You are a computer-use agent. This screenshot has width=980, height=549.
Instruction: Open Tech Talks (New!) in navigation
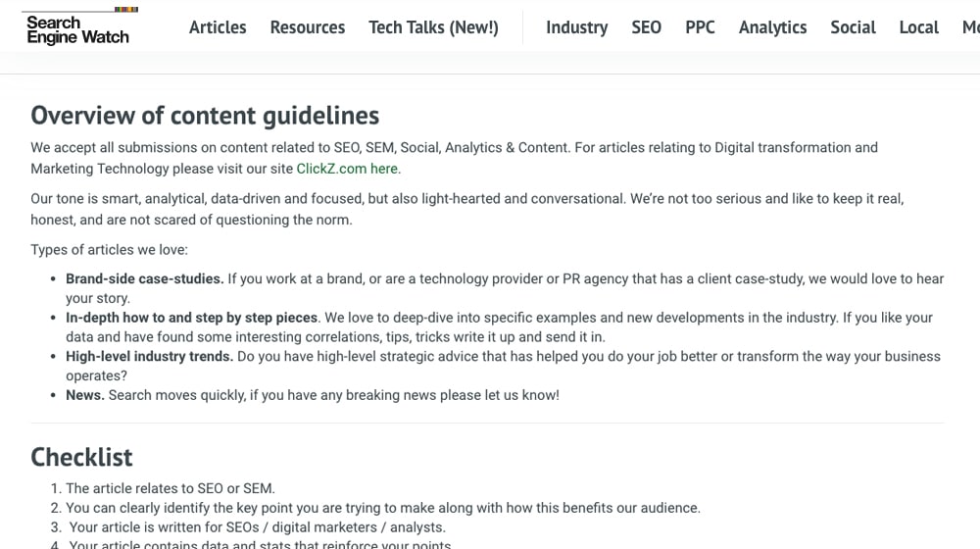(433, 27)
